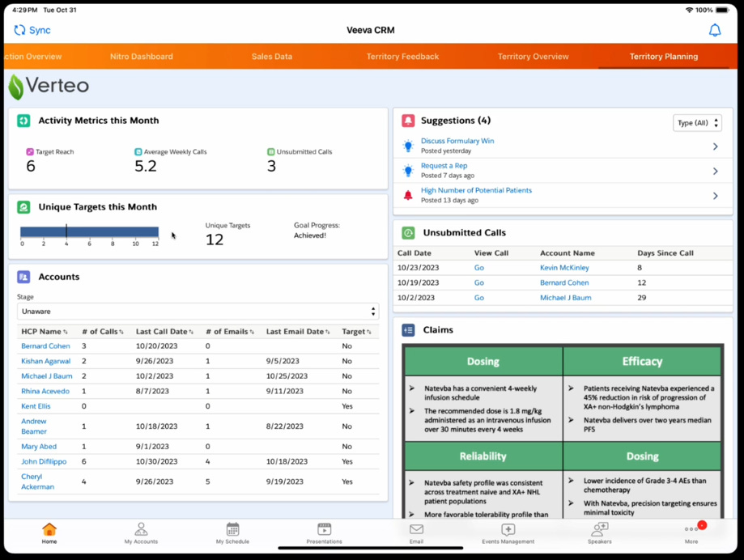The width and height of the screenshot is (744, 560).
Task: Sort by Last Email Date column
Action: pos(297,332)
